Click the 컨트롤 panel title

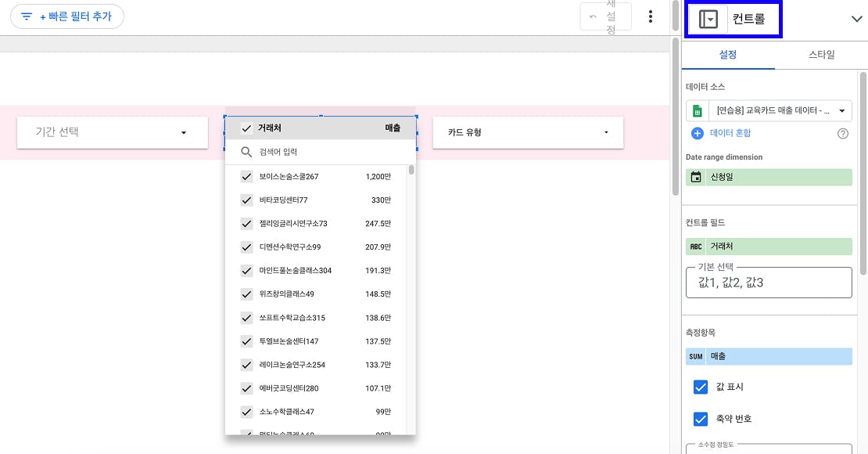coord(748,19)
